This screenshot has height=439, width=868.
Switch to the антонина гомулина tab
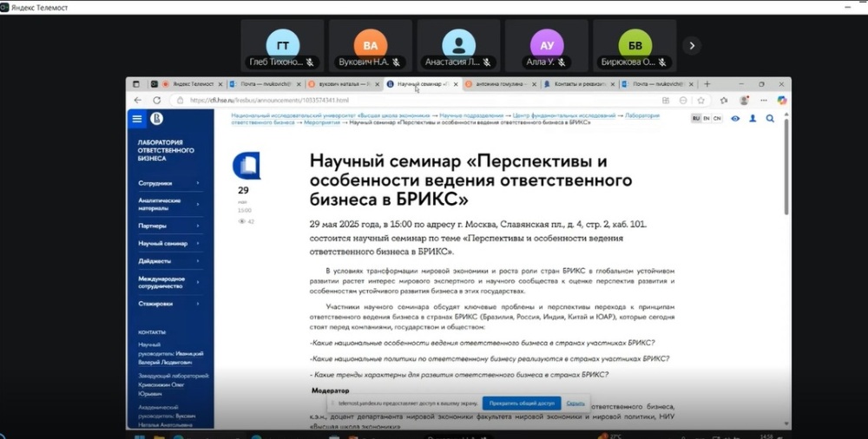[501, 84]
